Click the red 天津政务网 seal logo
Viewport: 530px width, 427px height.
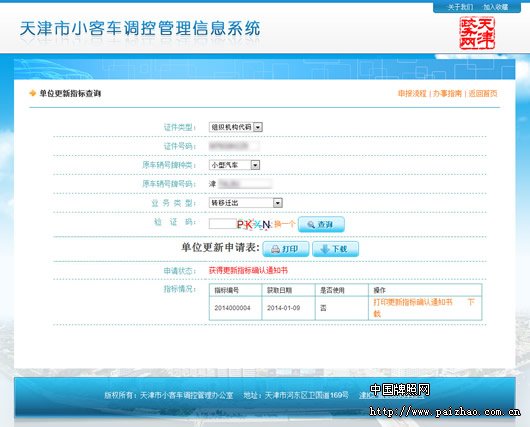477,33
